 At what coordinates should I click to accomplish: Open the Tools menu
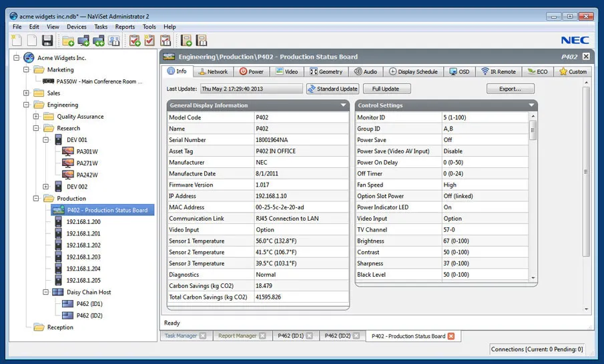(x=149, y=27)
